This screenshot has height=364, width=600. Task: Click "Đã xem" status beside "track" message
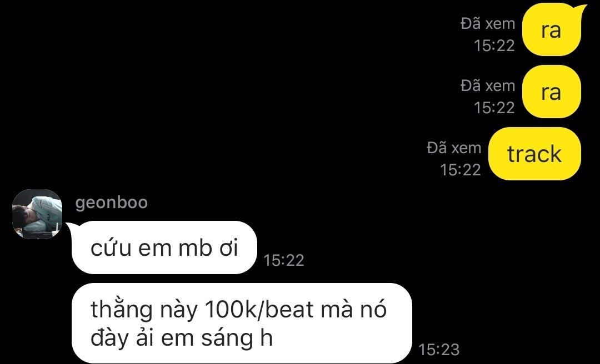point(454,148)
